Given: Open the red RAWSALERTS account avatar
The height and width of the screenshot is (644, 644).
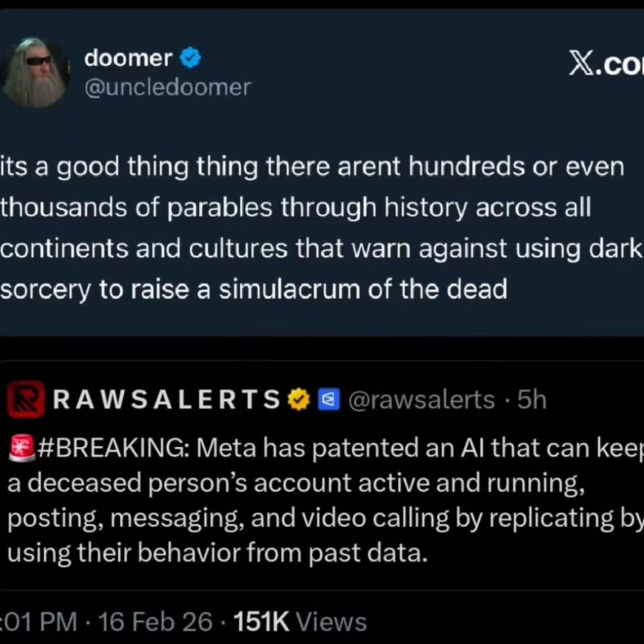Looking at the screenshot, I should [x=26, y=399].
